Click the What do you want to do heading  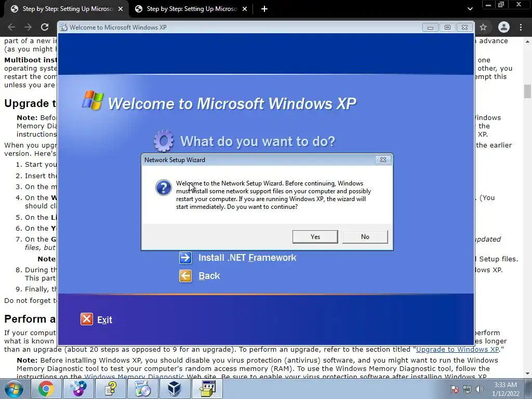click(x=258, y=141)
